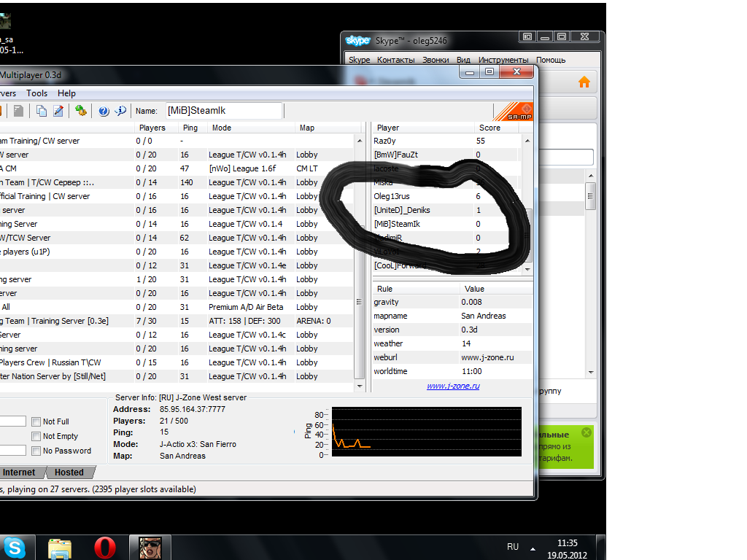Open the Settings gear toolbar icon

tap(80, 111)
